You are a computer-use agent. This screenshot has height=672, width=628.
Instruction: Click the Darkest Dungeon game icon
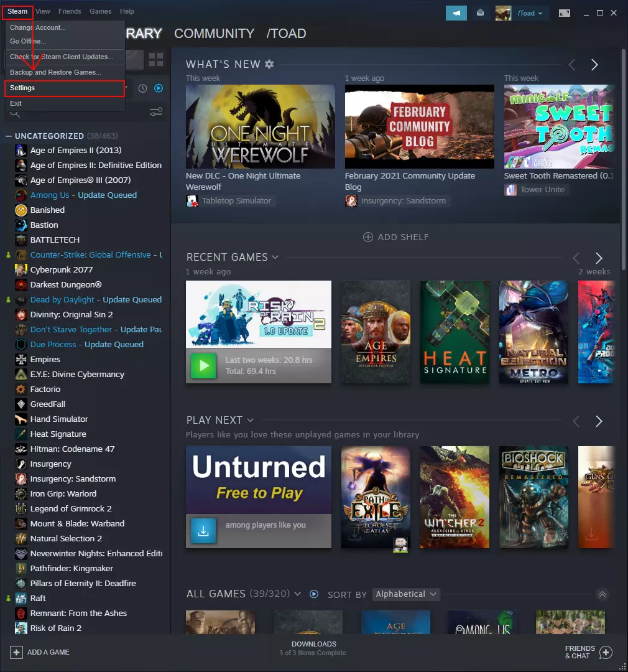tap(21, 284)
